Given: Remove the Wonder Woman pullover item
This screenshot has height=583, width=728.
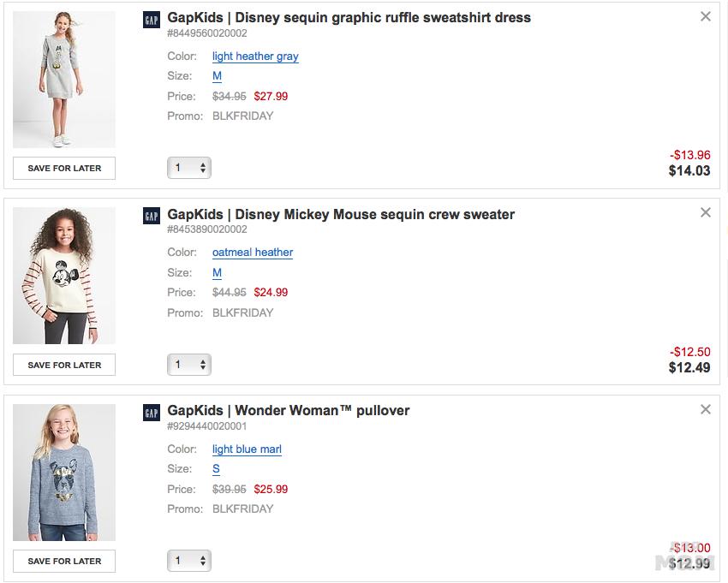Looking at the screenshot, I should (x=706, y=409).
